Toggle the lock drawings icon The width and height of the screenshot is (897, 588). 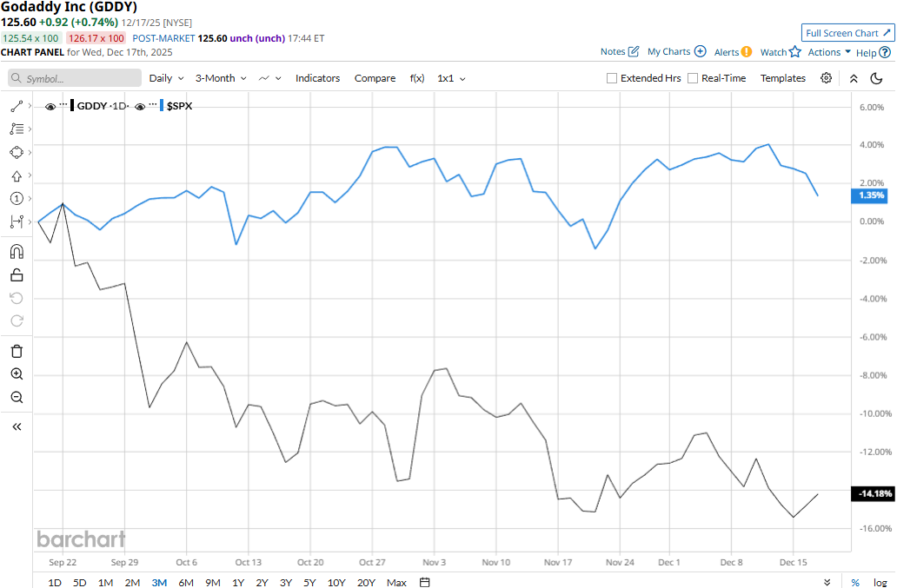[x=17, y=275]
